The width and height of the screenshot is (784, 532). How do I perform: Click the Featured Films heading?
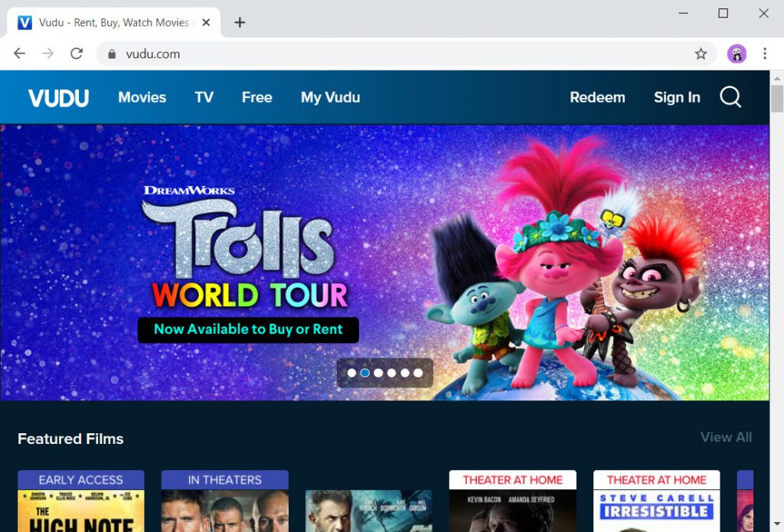[x=70, y=439]
